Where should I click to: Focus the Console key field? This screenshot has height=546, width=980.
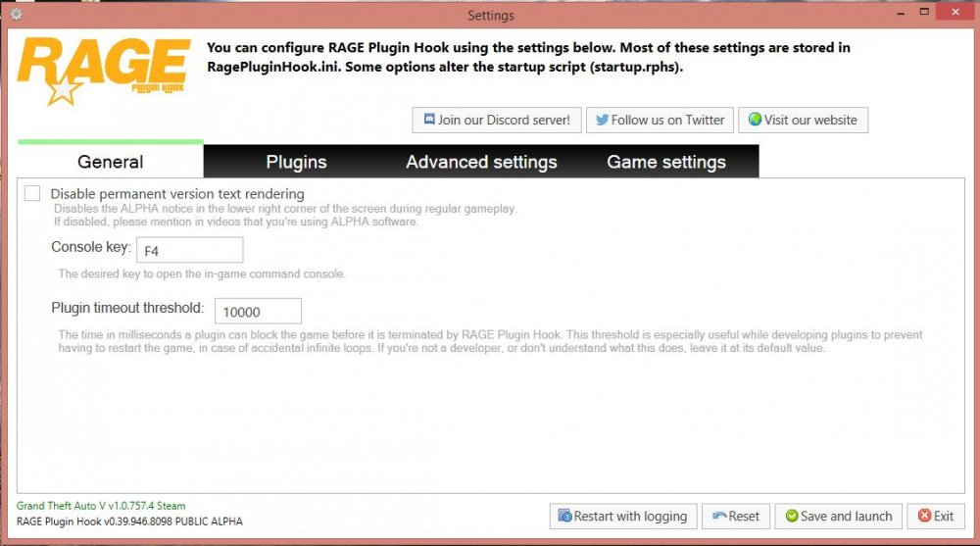(x=190, y=250)
